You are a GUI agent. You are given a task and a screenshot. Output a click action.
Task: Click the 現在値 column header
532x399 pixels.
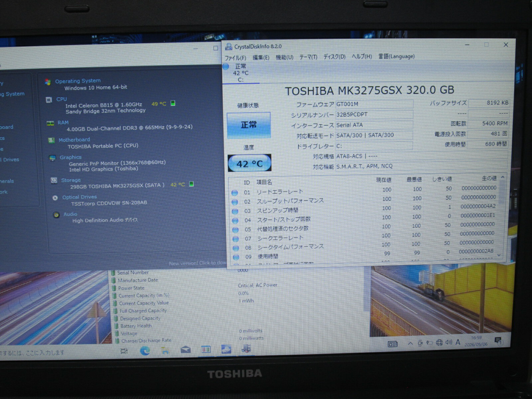point(384,180)
